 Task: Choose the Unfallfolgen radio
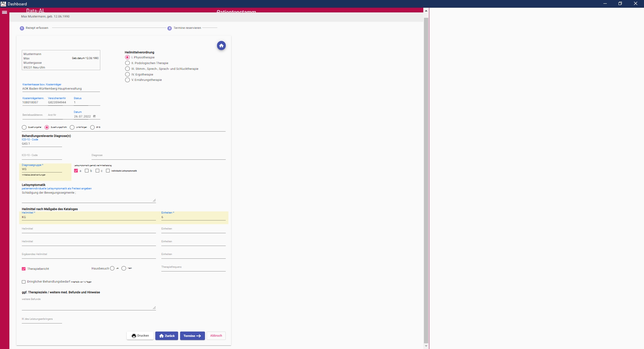pos(72,128)
